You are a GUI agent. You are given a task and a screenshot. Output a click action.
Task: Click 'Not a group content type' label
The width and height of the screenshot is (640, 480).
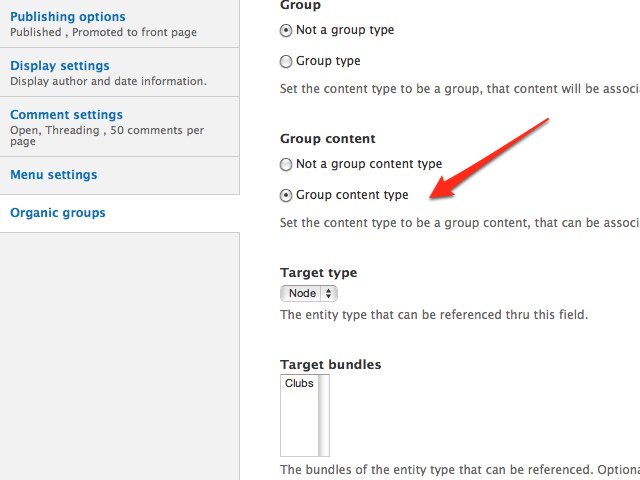[369, 164]
